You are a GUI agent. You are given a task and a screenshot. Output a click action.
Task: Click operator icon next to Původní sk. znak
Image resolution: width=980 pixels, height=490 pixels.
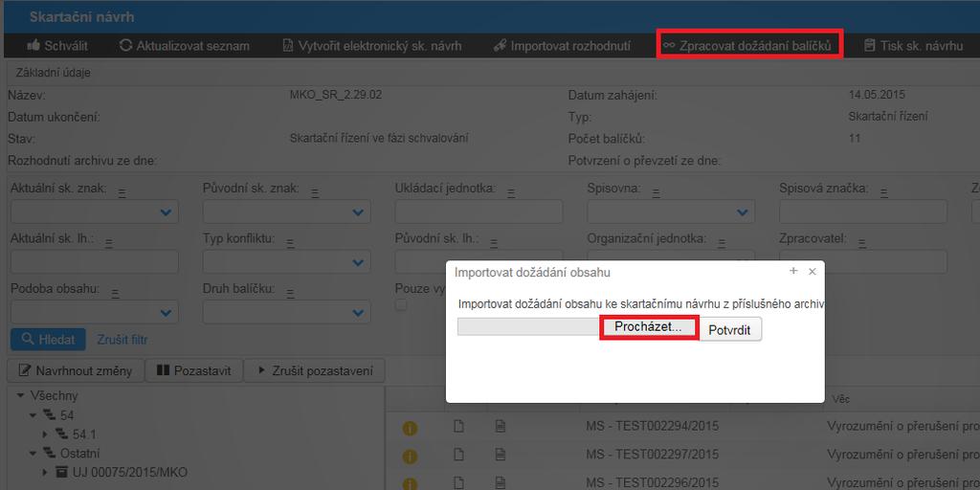tap(315, 193)
